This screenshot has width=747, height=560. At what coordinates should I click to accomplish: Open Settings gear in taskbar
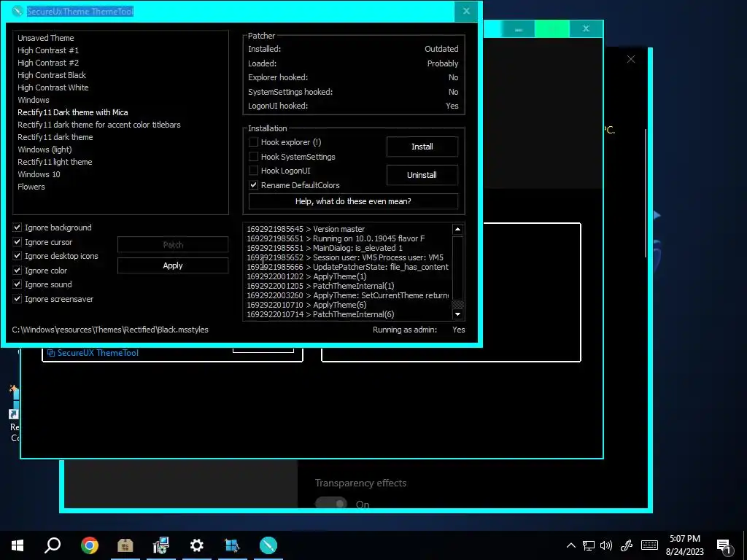pos(197,545)
